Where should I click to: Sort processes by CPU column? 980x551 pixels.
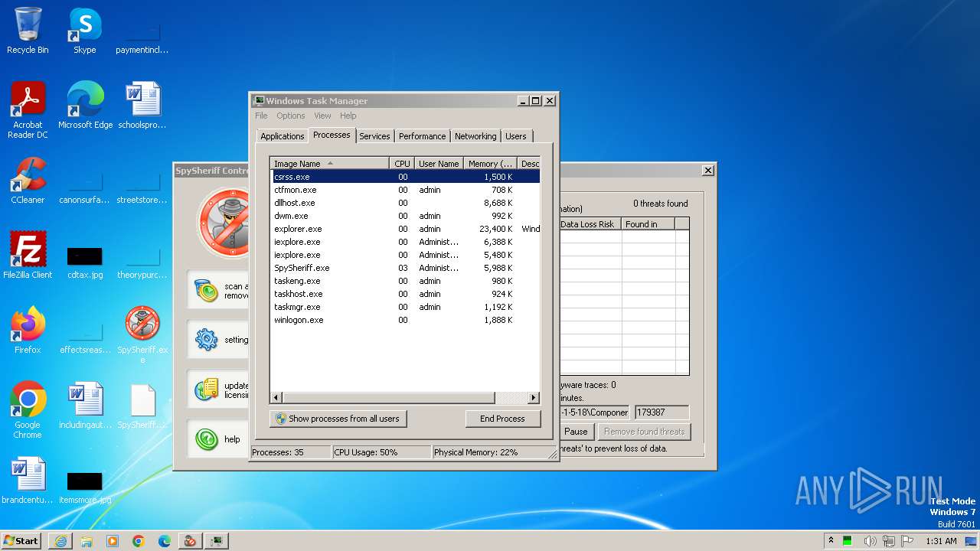pos(402,164)
